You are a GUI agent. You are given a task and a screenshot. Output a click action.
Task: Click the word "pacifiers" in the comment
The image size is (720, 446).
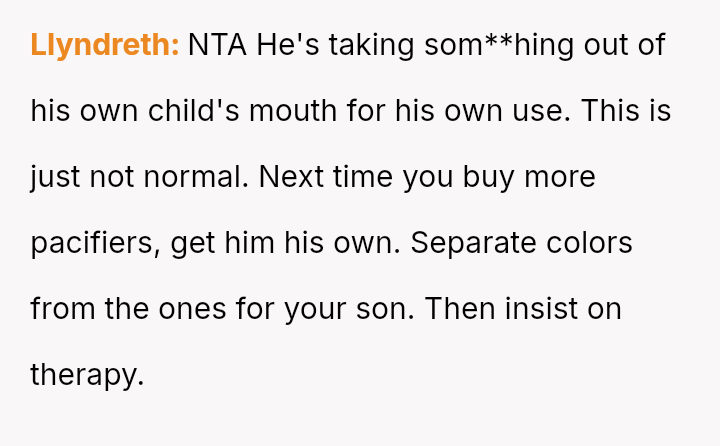coord(94,243)
